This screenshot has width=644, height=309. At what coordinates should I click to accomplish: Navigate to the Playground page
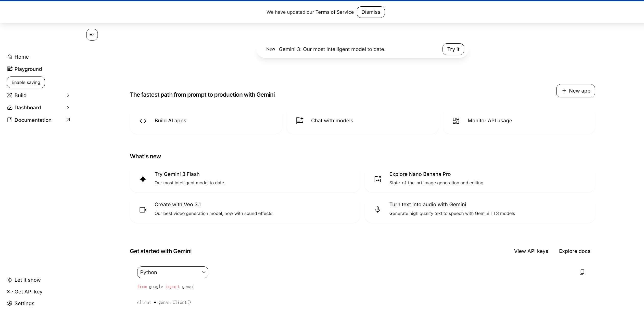pos(28,69)
